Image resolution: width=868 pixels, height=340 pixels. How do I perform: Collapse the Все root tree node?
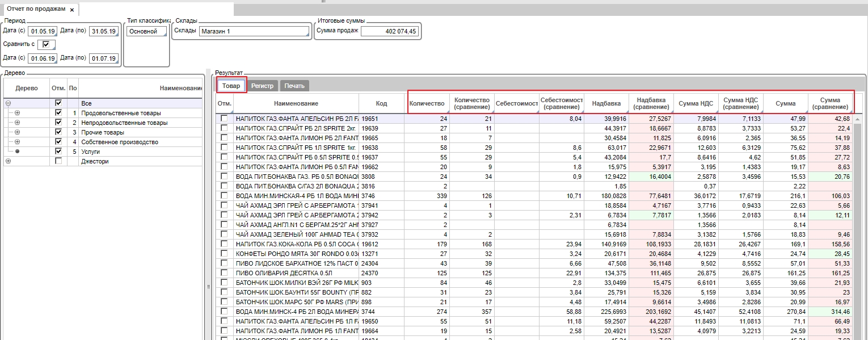8,103
